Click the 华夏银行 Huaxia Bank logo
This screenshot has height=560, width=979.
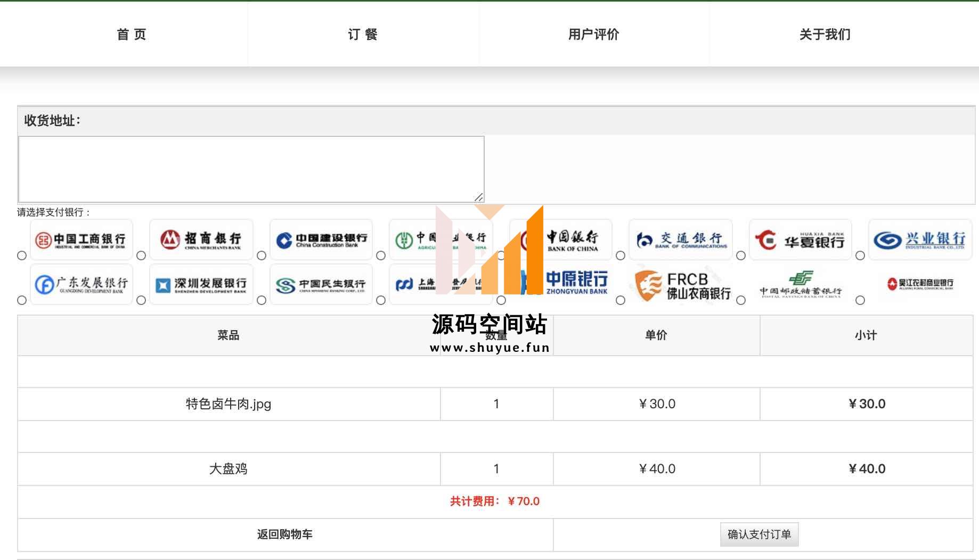click(801, 240)
